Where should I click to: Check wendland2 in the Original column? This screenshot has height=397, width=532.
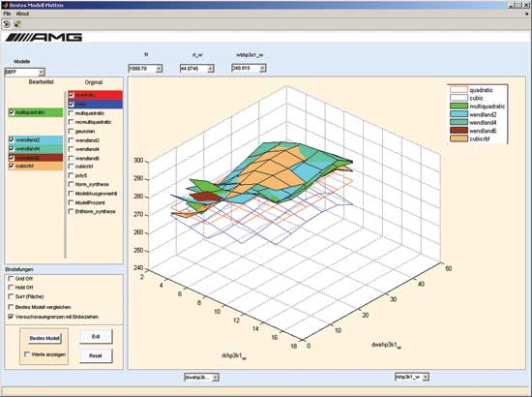coord(71,139)
